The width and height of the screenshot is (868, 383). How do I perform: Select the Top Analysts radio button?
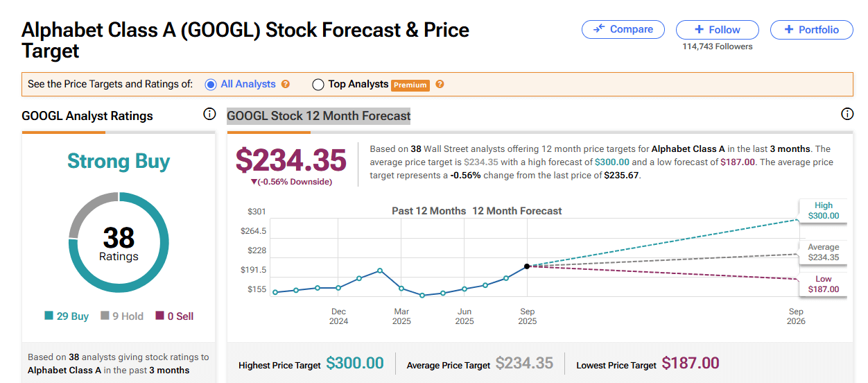[x=318, y=85]
